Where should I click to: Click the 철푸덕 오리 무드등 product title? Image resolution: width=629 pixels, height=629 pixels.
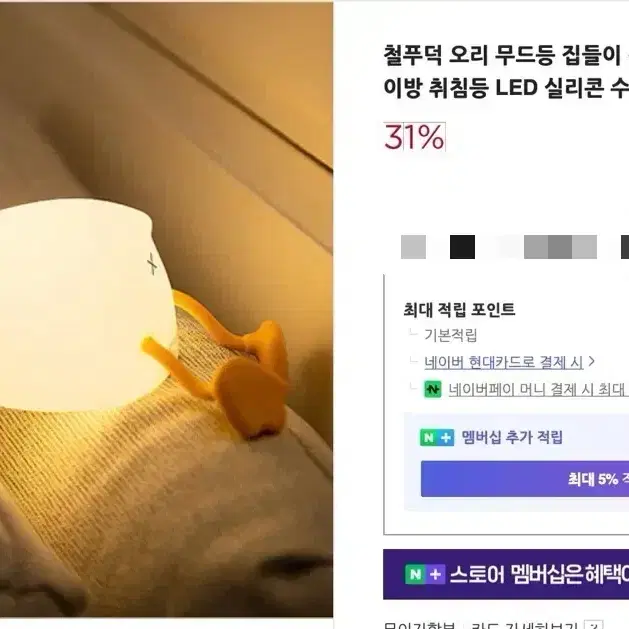(x=506, y=71)
